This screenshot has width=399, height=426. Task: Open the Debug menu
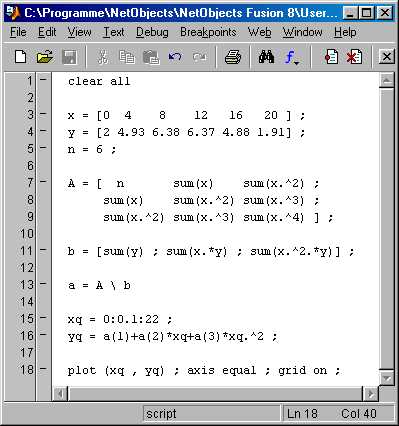pyautogui.click(x=152, y=32)
